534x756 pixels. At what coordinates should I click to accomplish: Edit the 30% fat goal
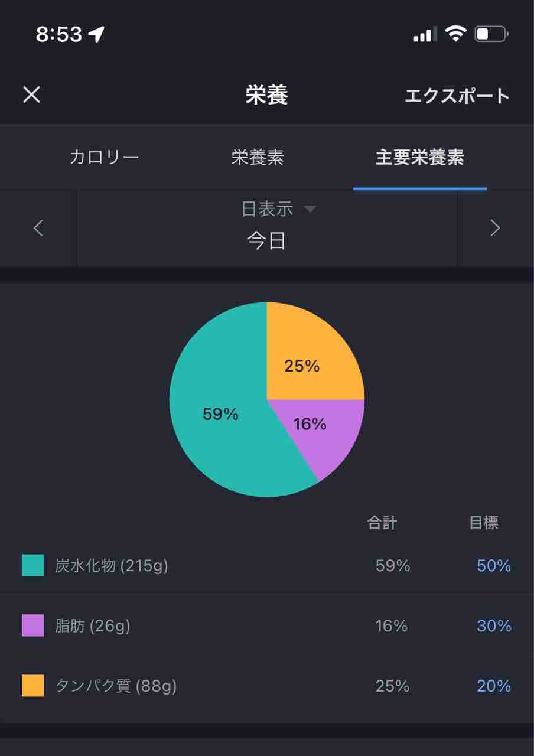click(494, 625)
